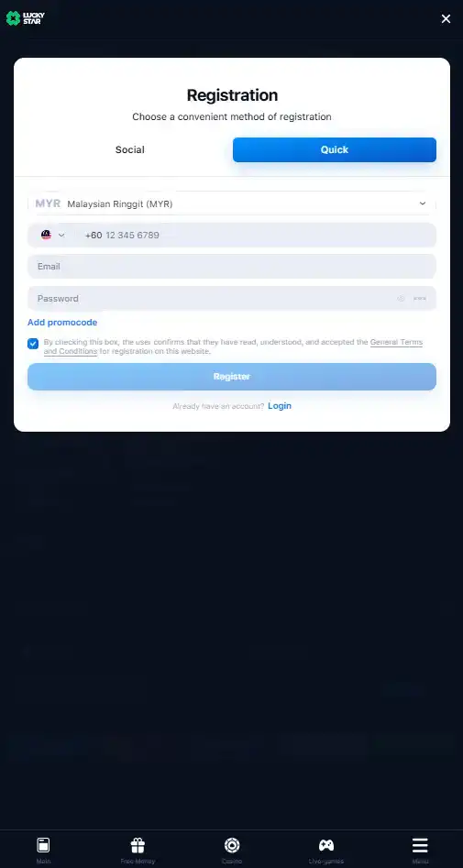This screenshot has width=463, height=868.
Task: Expand the Malaysian Ringgit currency dropdown
Action: [231, 203]
